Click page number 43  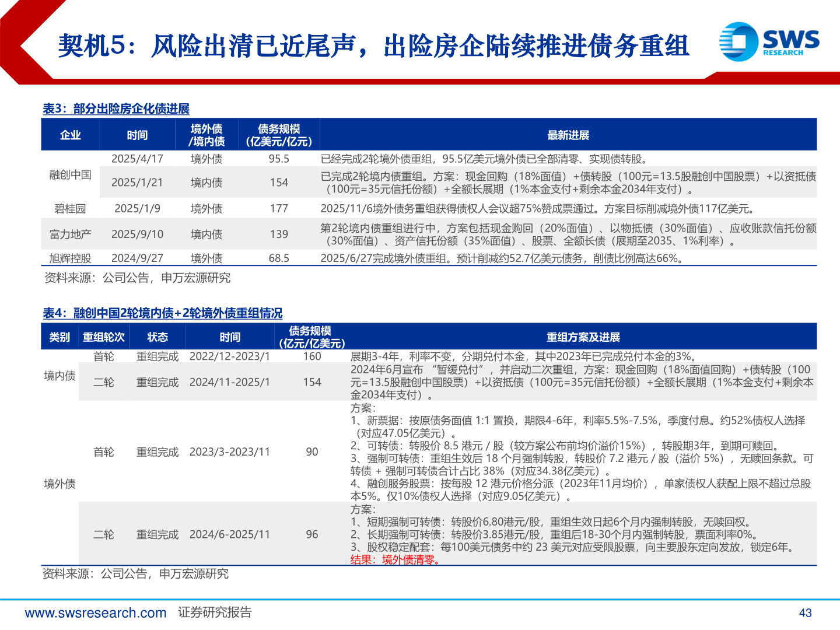click(x=806, y=613)
